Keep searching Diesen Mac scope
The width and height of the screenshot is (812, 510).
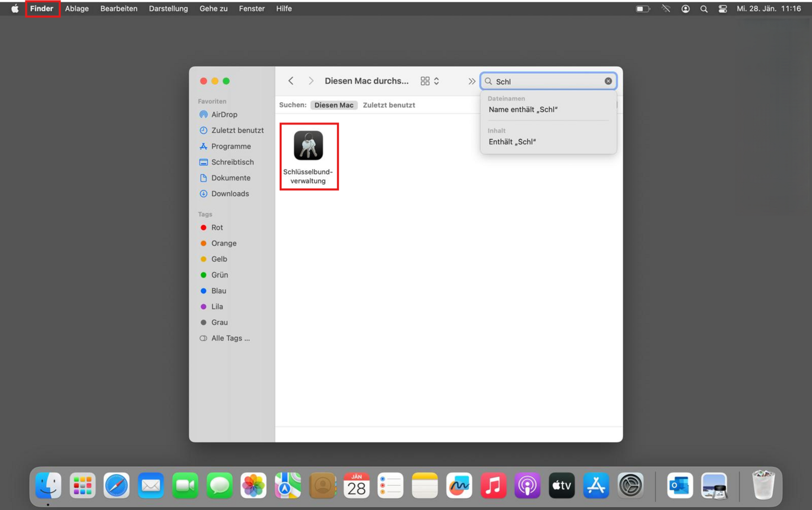click(x=334, y=105)
